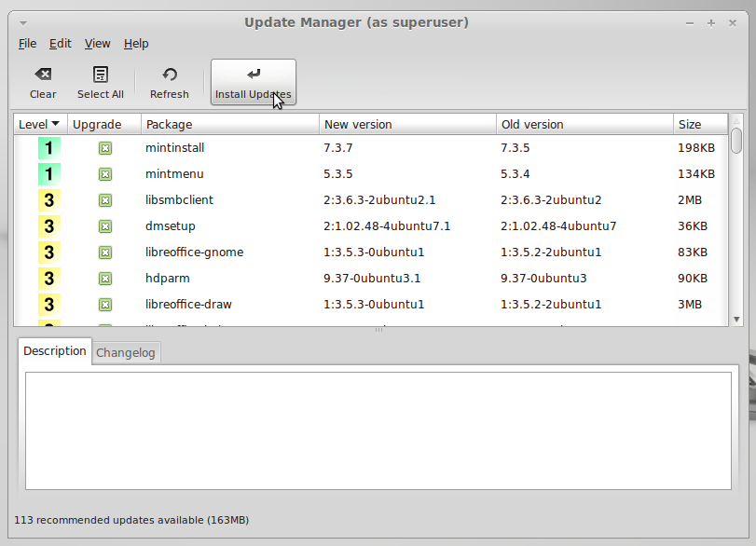Switch to the Changelog tab
Image resolution: width=756 pixels, height=546 pixels.
click(x=125, y=352)
